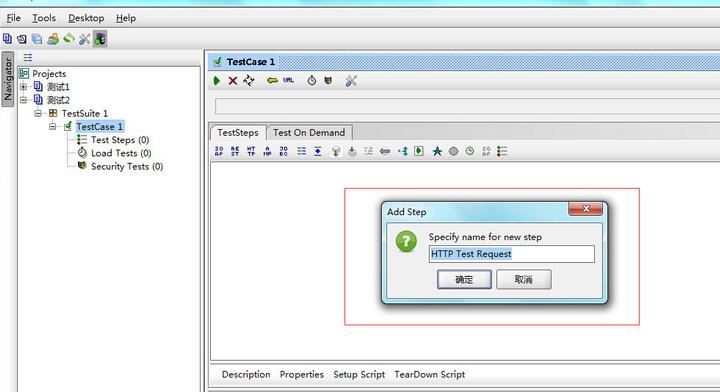Switch to the TestSteps tab
Viewport: 720px width, 392px height.
tap(238, 133)
